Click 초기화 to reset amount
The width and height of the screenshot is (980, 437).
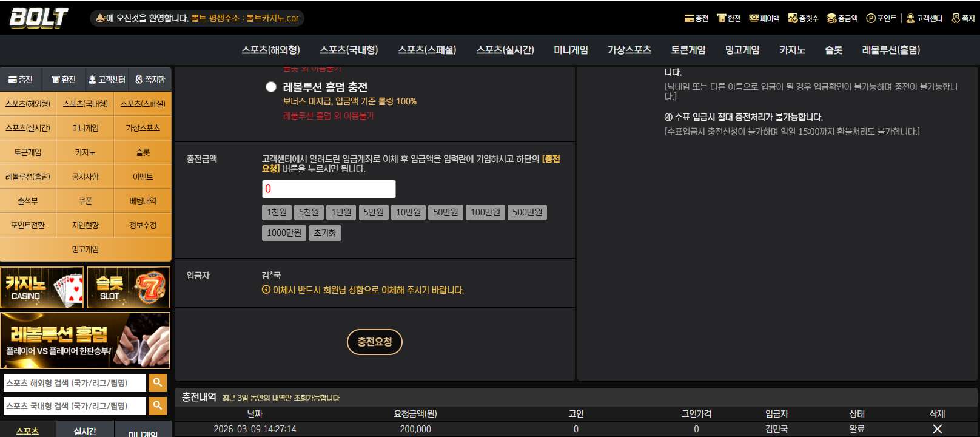point(325,233)
